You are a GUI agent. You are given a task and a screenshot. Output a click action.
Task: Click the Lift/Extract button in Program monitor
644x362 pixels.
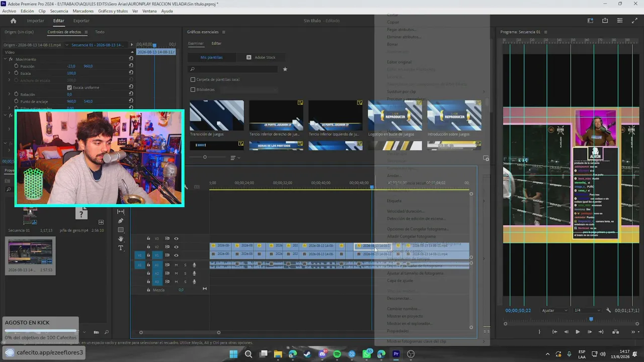[615, 332]
